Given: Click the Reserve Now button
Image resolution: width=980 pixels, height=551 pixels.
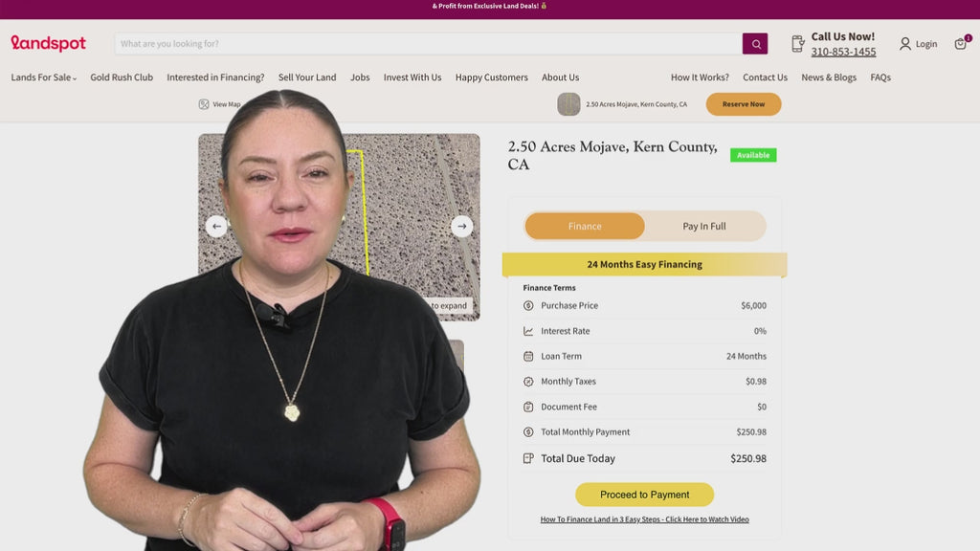Looking at the screenshot, I should [x=743, y=104].
